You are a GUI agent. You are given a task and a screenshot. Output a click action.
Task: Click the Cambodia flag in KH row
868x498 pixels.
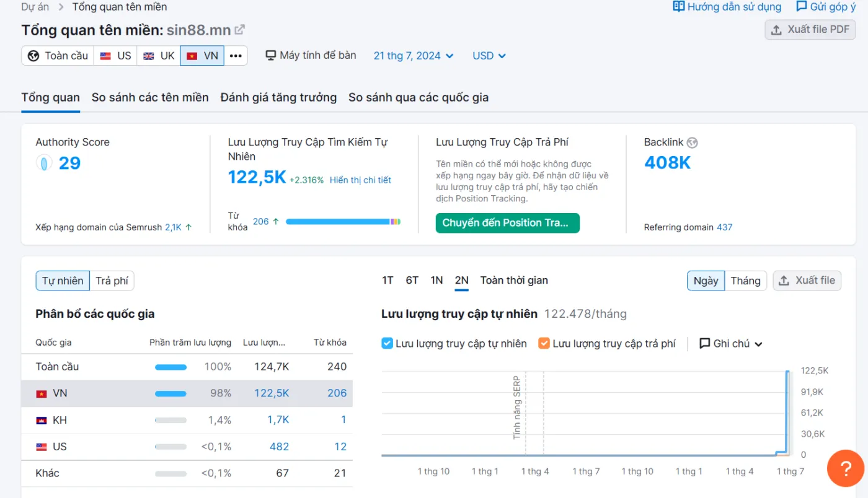(42, 420)
